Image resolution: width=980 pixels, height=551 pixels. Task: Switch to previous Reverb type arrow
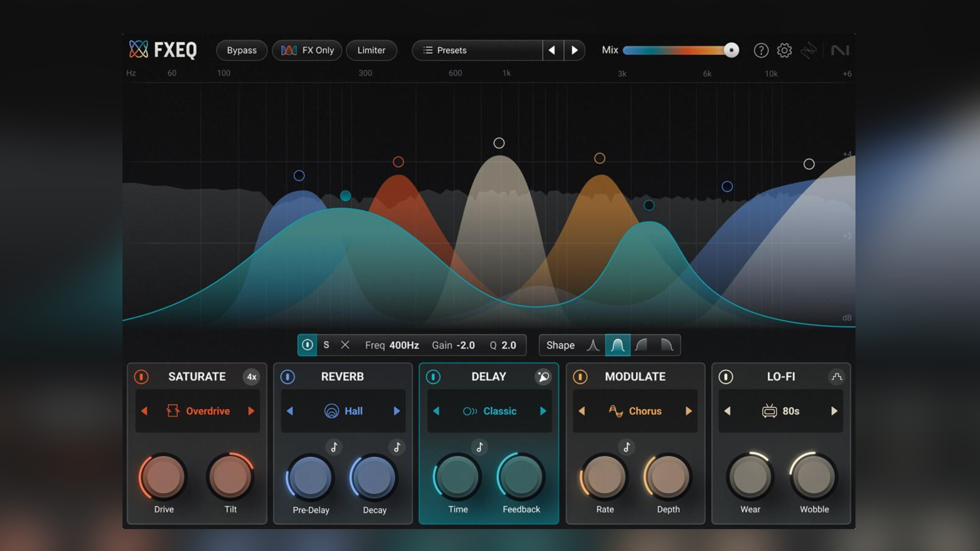[x=290, y=411]
